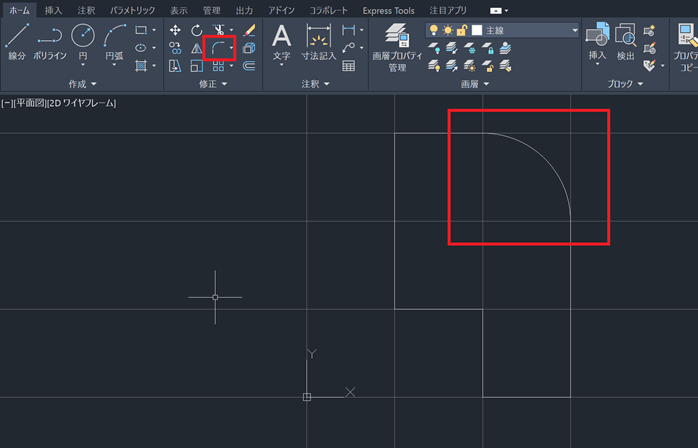The width and height of the screenshot is (698, 448).
Task: Click the 寸法記入 dimension tool
Action: pyautogui.click(x=319, y=42)
